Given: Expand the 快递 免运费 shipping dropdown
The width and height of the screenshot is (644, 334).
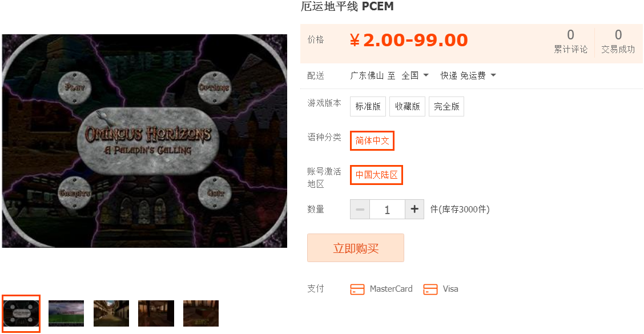Looking at the screenshot, I should pyautogui.click(x=468, y=75).
